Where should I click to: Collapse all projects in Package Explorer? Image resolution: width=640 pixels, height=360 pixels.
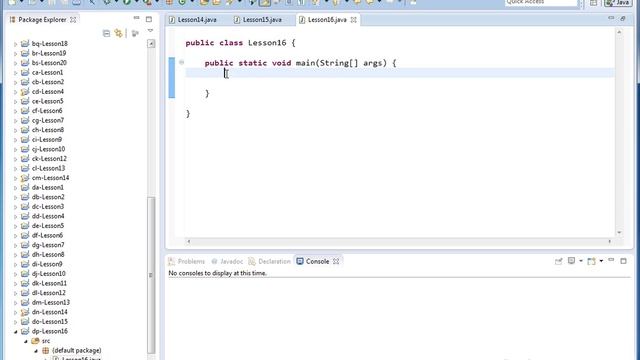106,33
